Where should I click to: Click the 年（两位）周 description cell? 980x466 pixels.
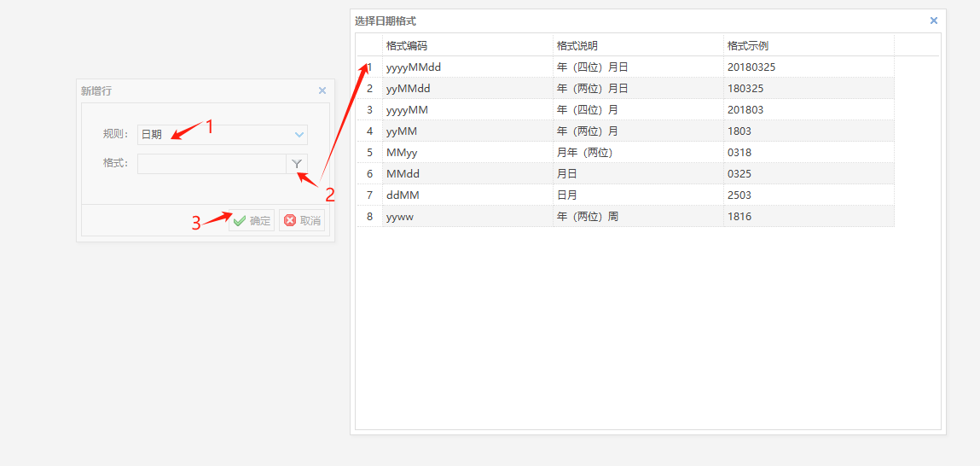(588, 216)
